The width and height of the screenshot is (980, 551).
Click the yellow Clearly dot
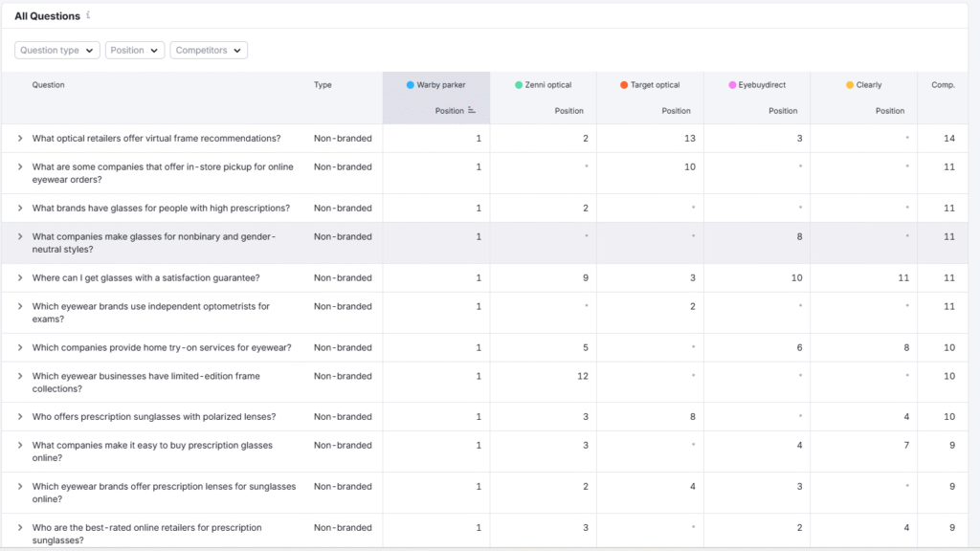[850, 85]
